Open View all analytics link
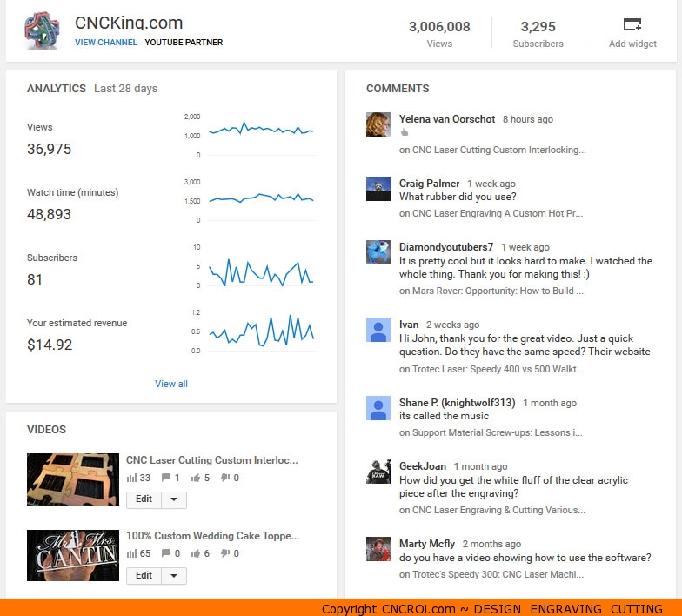The width and height of the screenshot is (682, 616). click(x=171, y=384)
